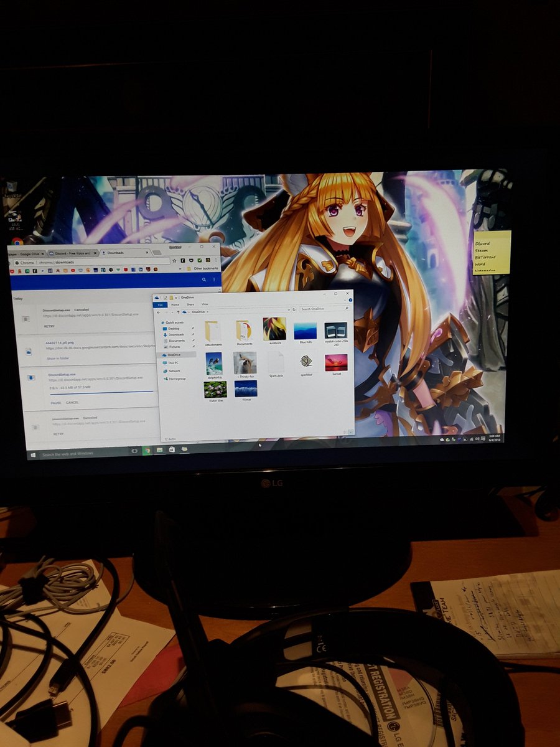Open the Windows Start menu
Image resolution: width=560 pixels, height=747 pixels.
click(32, 455)
